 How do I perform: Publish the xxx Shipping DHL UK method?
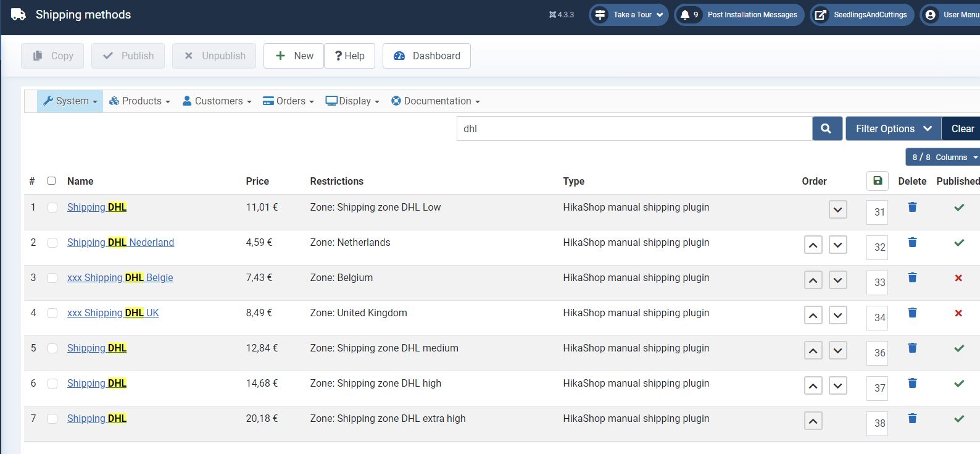958,313
